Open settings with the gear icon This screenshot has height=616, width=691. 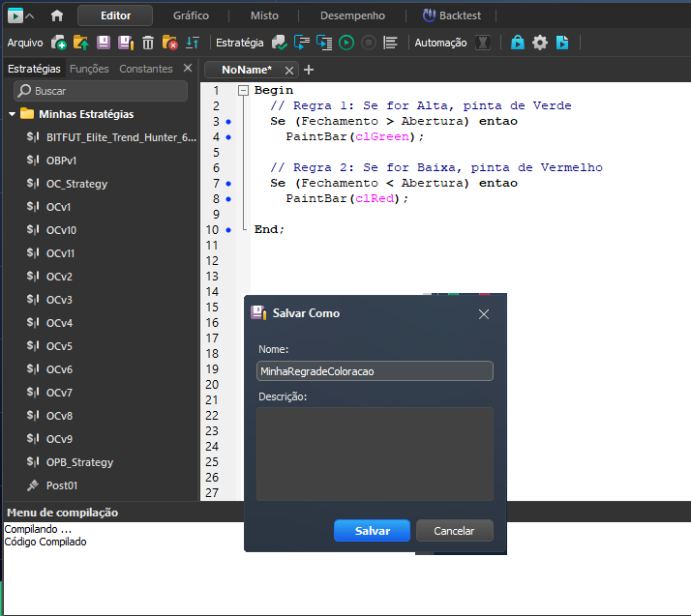point(540,43)
